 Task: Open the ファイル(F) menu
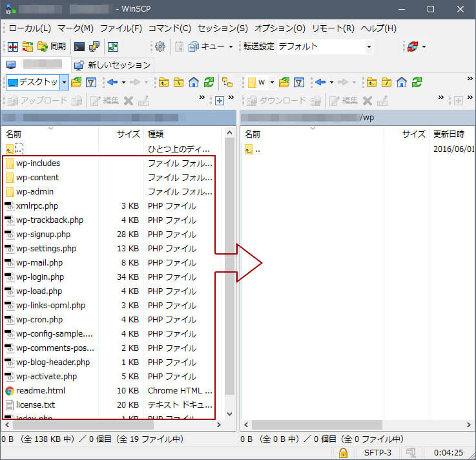point(121,28)
